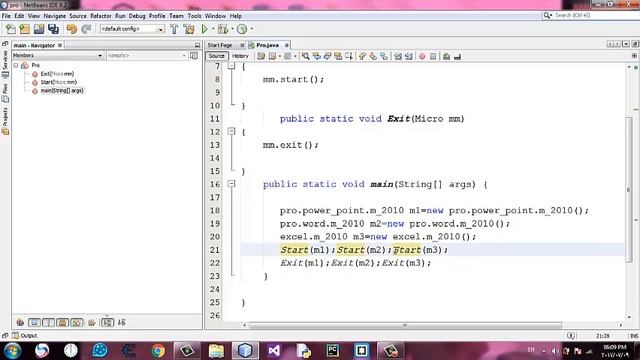This screenshot has height=360, width=640.
Task: Run the project with green arrow
Action: click(204, 29)
